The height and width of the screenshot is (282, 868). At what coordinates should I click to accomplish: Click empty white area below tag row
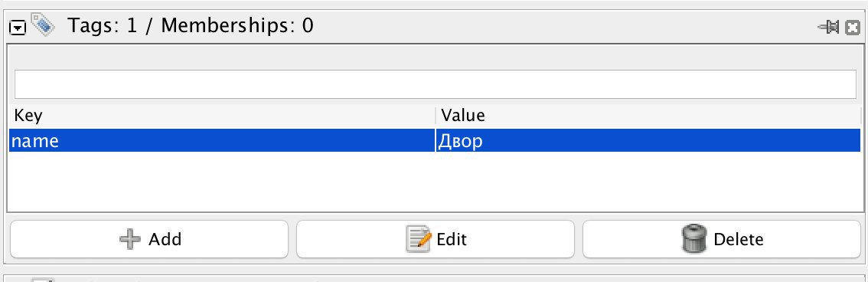coord(435,182)
